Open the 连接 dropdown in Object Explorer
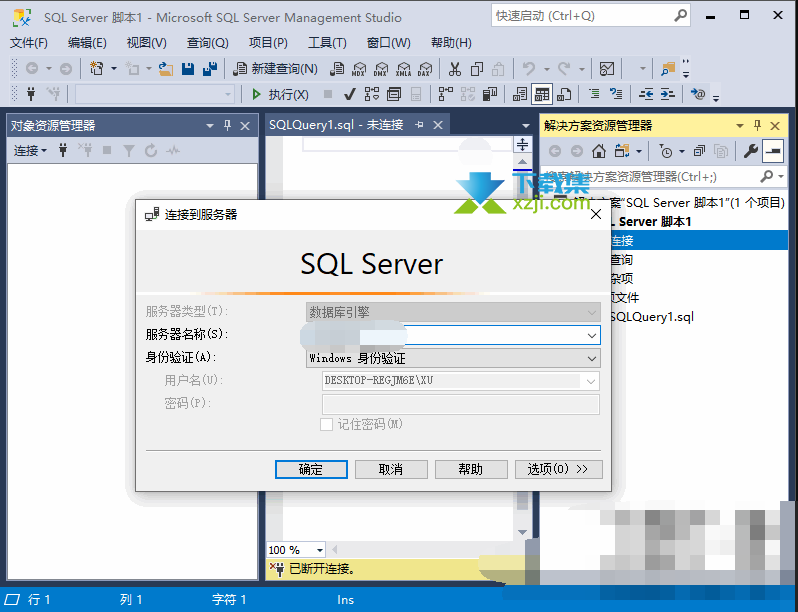The width and height of the screenshot is (798, 612). [30, 151]
